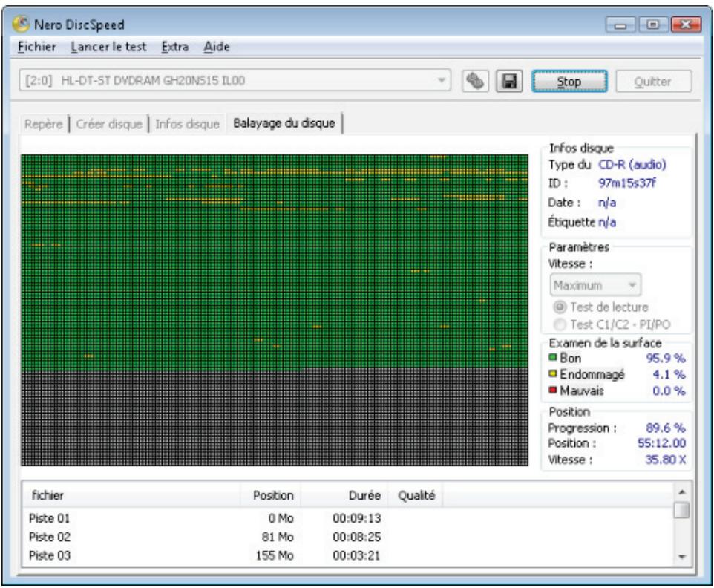Click the 81 Mo position value

click(278, 537)
